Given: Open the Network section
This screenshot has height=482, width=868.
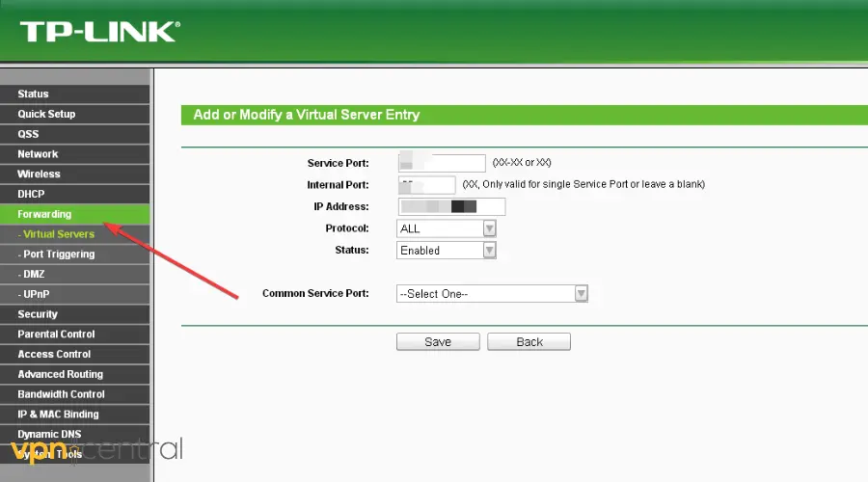Looking at the screenshot, I should 74,154.
